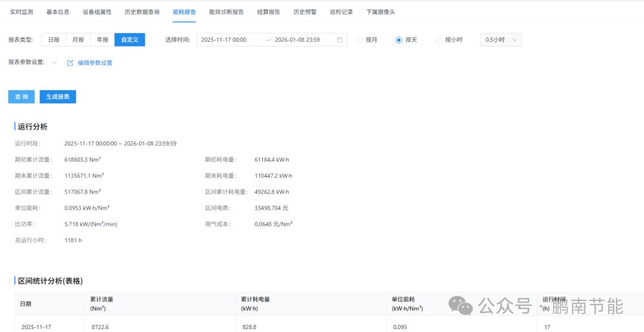
Task: Expand the 报表参数设置 chevron
Action: (55, 63)
